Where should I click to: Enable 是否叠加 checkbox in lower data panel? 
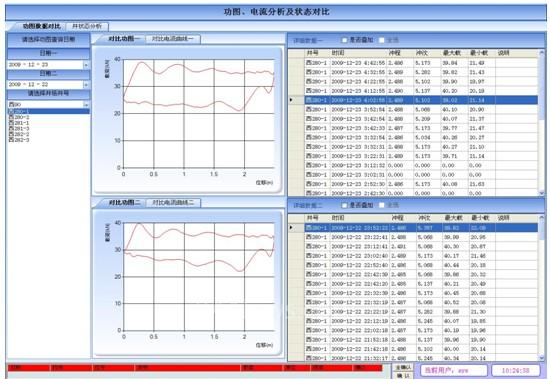click(x=344, y=205)
